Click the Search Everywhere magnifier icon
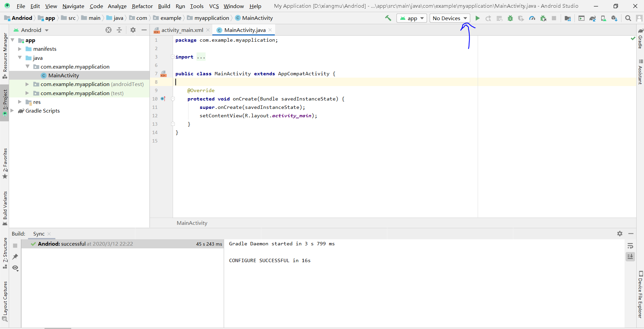The image size is (644, 329). pos(628,18)
